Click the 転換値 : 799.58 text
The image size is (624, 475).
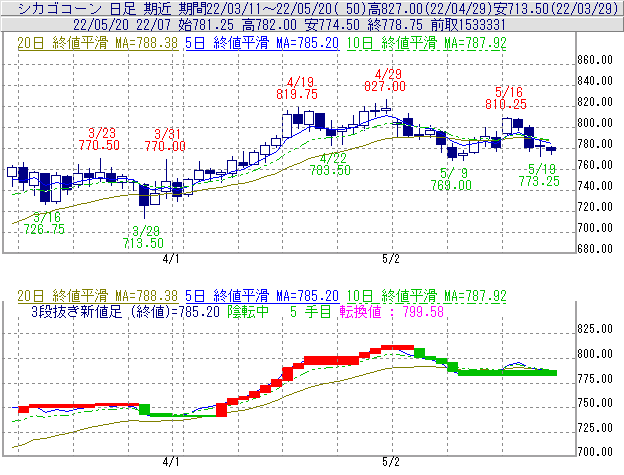pos(392,311)
